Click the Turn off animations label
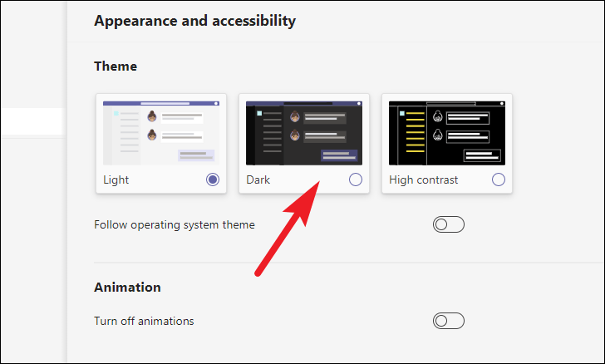605x364 pixels. 144,321
